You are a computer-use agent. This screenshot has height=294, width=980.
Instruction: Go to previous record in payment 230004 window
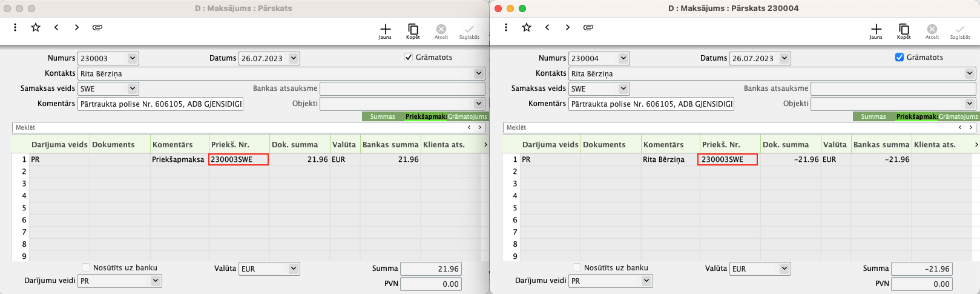coord(547,27)
